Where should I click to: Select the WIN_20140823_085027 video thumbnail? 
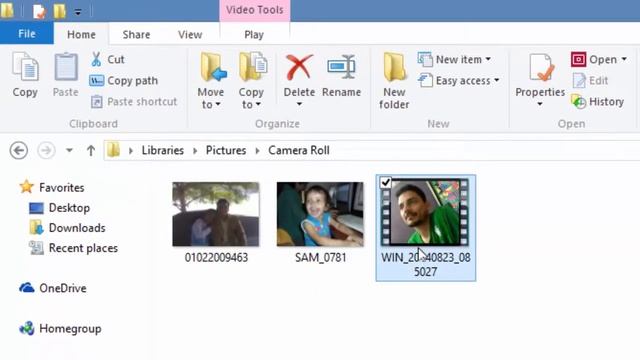click(425, 212)
